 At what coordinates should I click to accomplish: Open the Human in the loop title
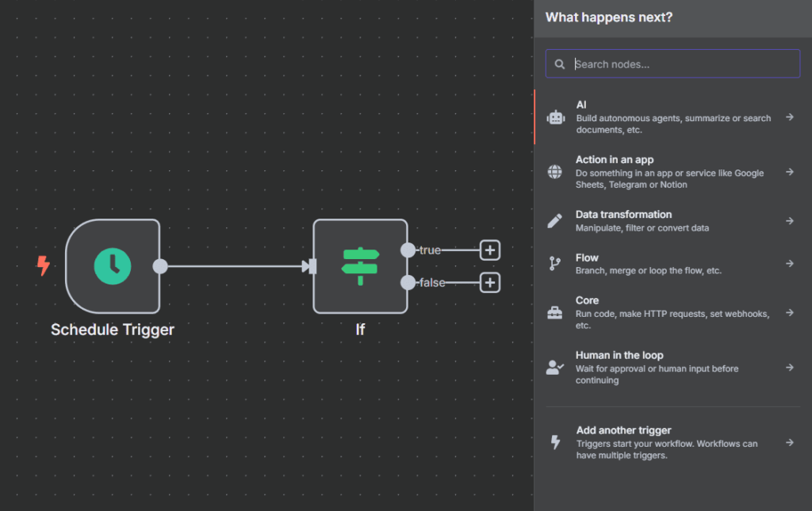[x=619, y=355]
